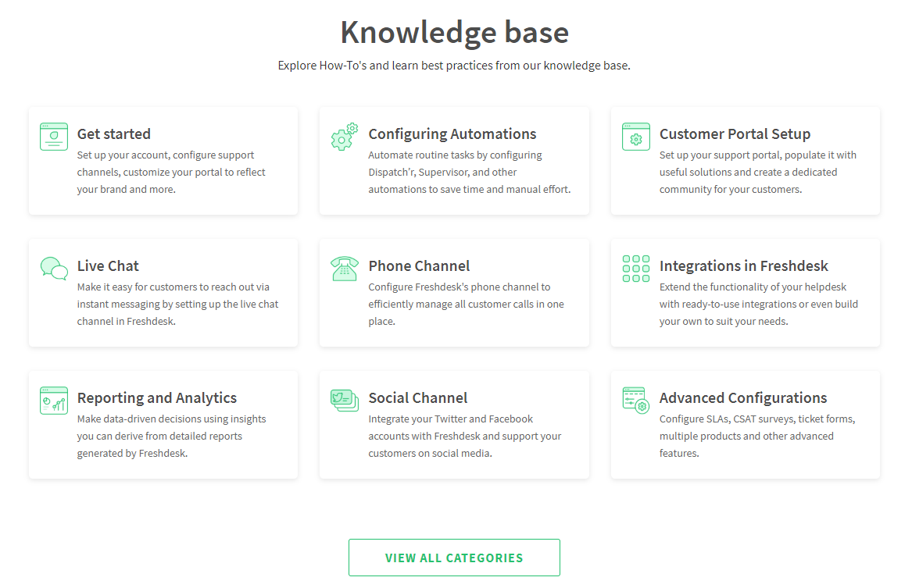Click the View All Categories button
The height and width of the screenshot is (588, 912).
tap(454, 558)
